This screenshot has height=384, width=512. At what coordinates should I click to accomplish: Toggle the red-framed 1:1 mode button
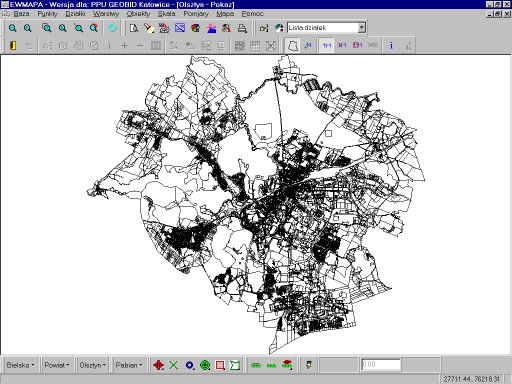(x=357, y=45)
